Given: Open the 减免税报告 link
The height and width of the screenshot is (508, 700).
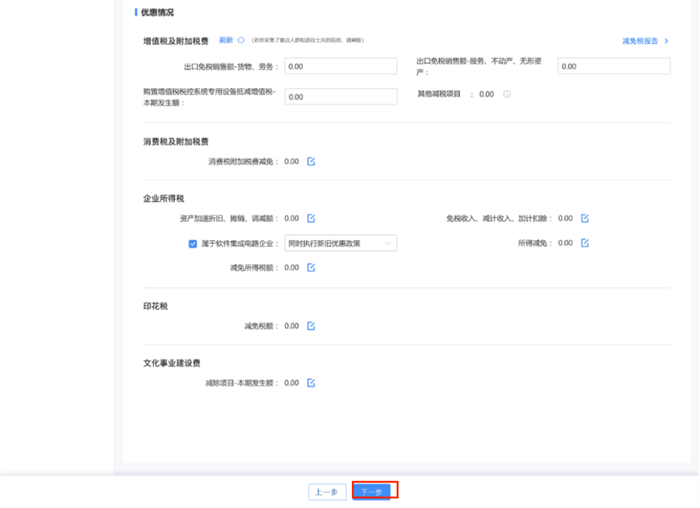Looking at the screenshot, I should (x=640, y=41).
